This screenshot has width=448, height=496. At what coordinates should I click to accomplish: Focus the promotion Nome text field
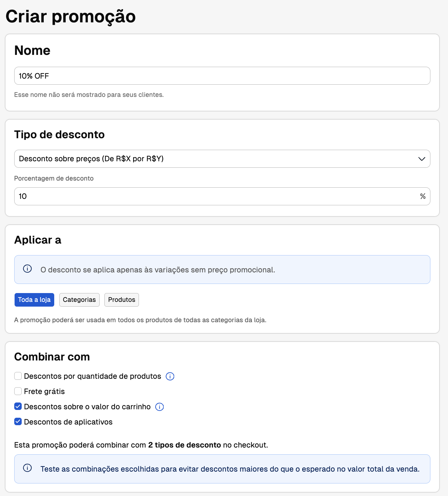coord(222,76)
